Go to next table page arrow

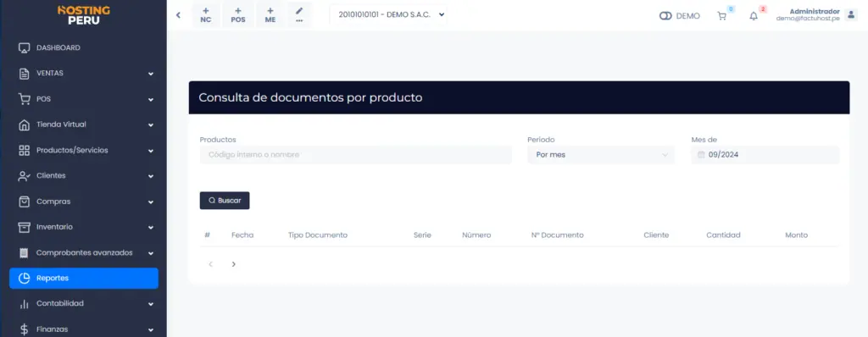click(234, 264)
